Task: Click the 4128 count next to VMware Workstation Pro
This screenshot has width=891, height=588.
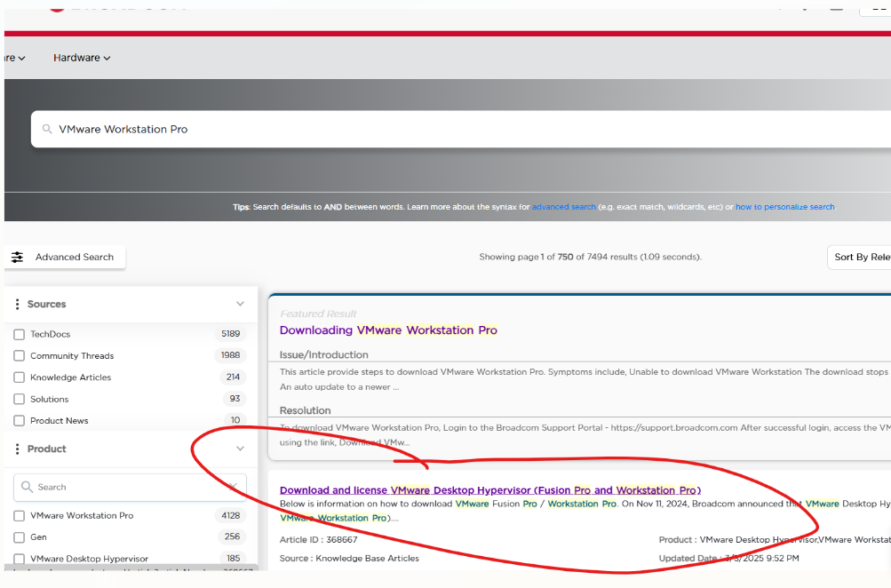Action: point(230,515)
